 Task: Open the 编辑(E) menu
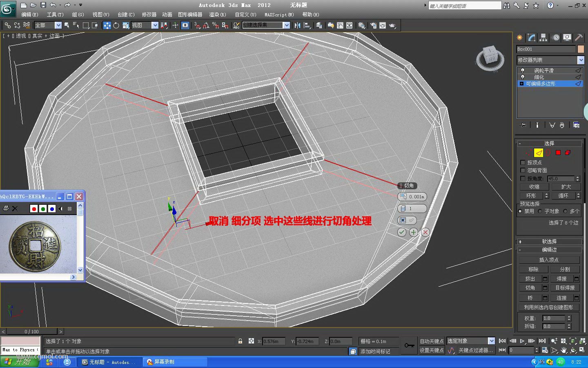[x=30, y=15]
